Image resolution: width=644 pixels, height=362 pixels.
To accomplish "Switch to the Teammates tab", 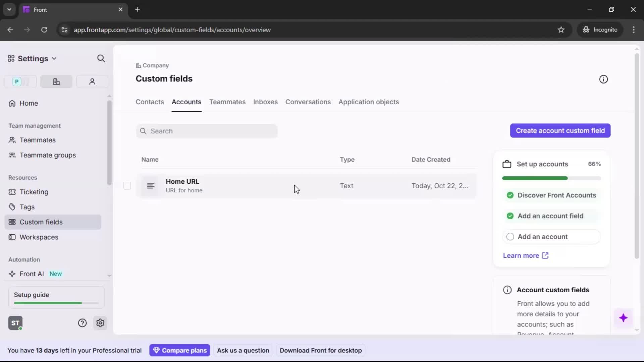I will pyautogui.click(x=227, y=102).
